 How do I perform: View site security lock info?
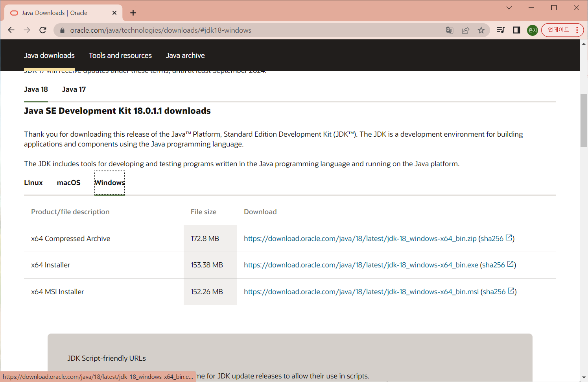coord(62,30)
